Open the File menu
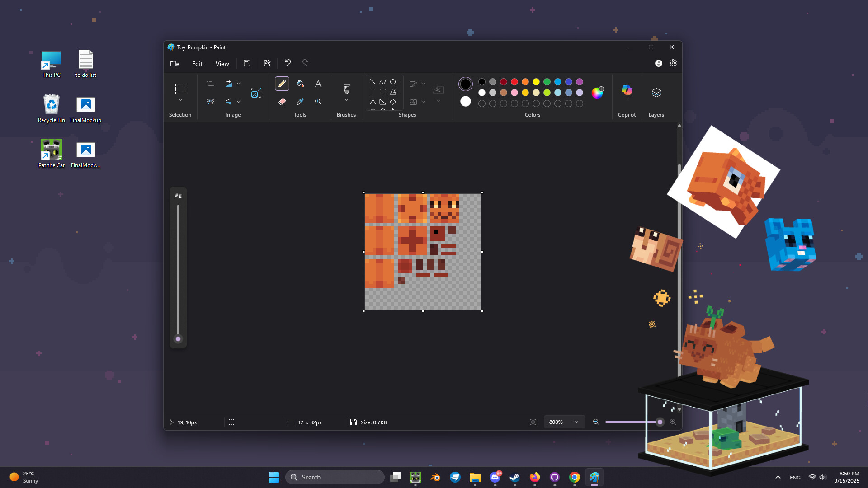The image size is (868, 488). coord(175,63)
